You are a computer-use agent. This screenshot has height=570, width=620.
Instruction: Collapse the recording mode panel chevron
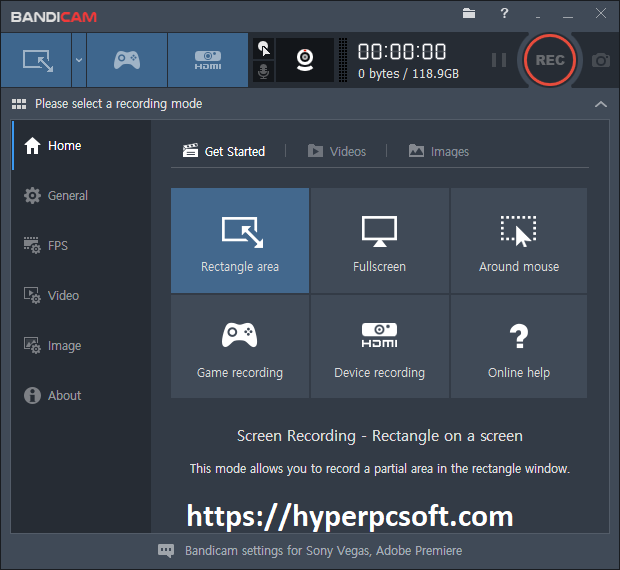(601, 104)
